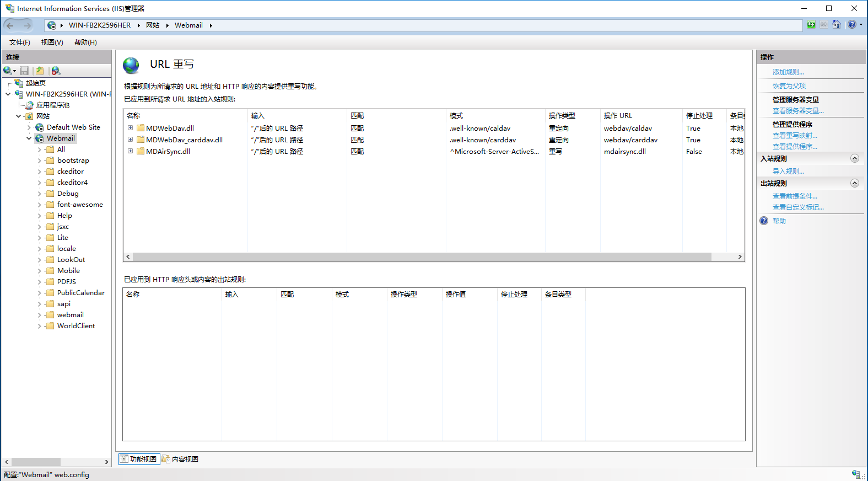This screenshot has width=868, height=481.
Task: Click the stop loading icon
Action: point(824,25)
